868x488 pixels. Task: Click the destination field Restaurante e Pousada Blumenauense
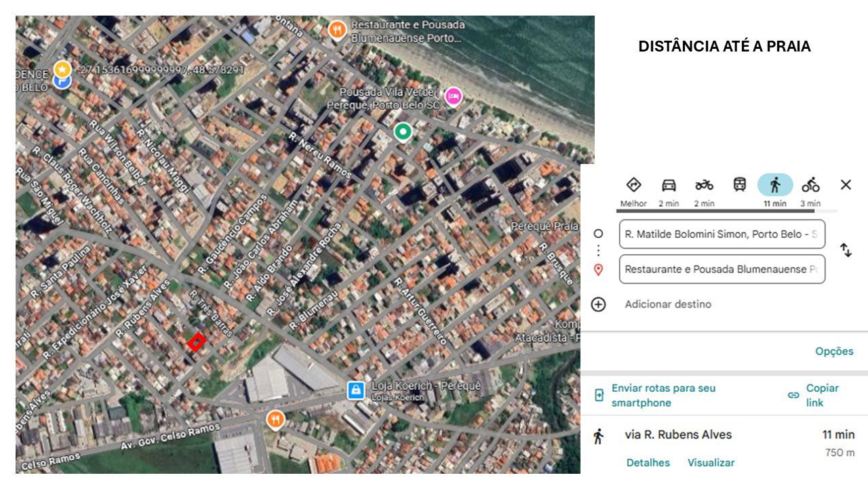coord(722,269)
